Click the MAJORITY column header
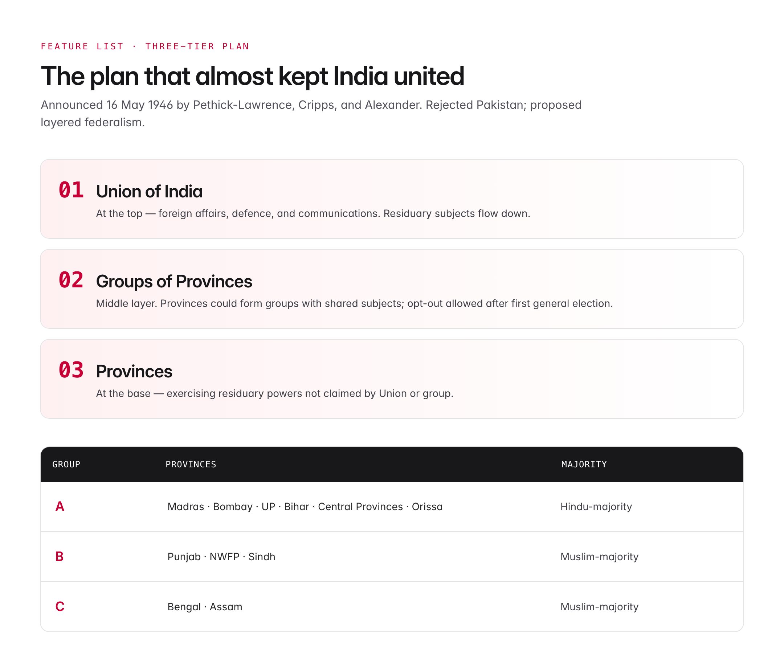Viewport: 784px width, 672px height. (x=584, y=464)
